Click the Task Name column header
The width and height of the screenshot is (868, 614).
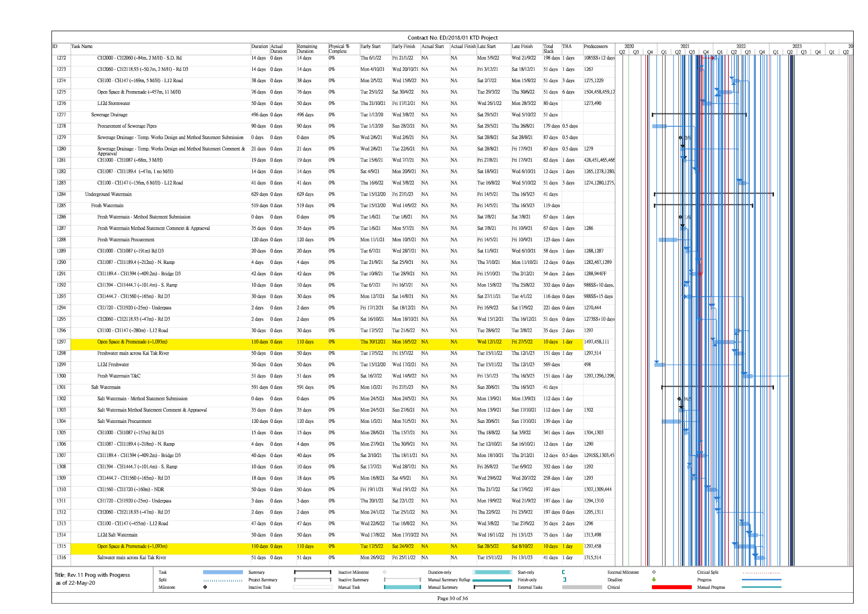82,47
